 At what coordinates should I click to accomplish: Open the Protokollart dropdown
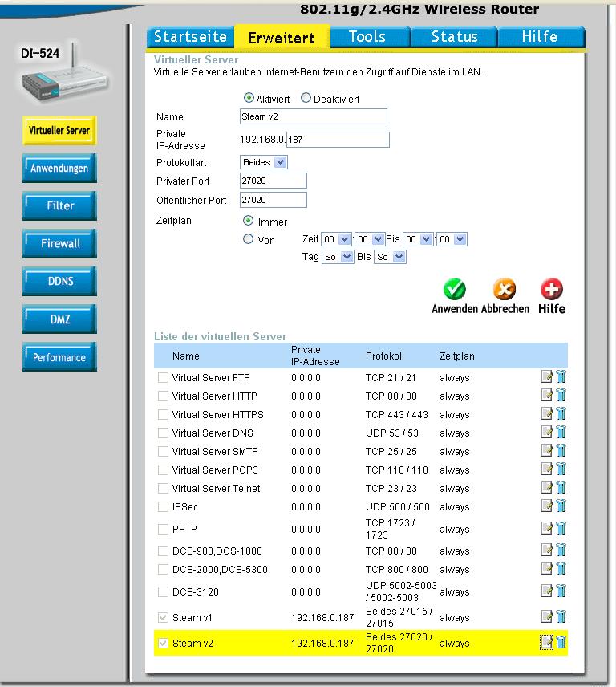click(264, 162)
